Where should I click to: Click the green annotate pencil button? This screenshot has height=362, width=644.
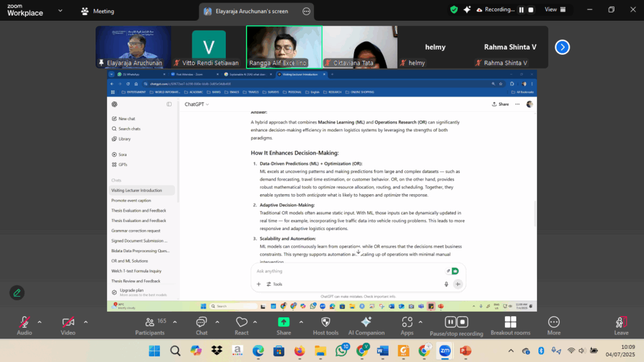point(17,293)
